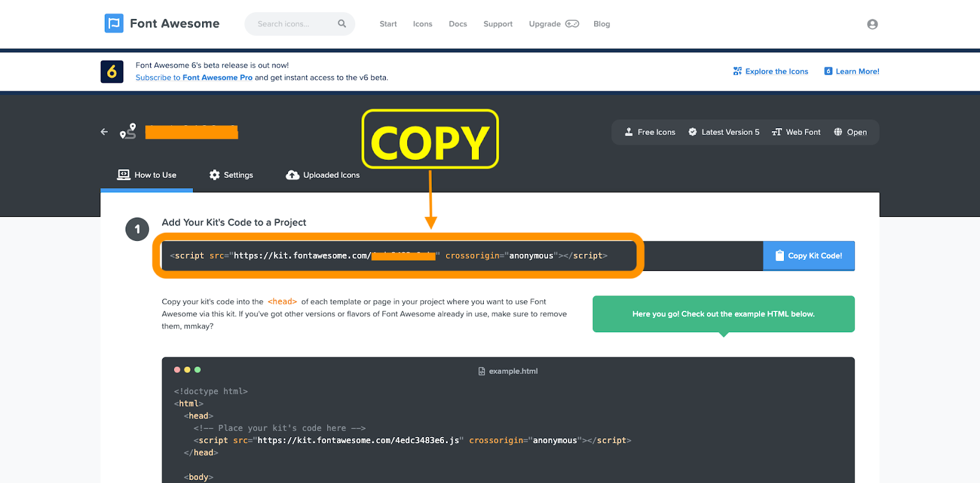
Task: Switch to the Settings tab
Action: 231,175
